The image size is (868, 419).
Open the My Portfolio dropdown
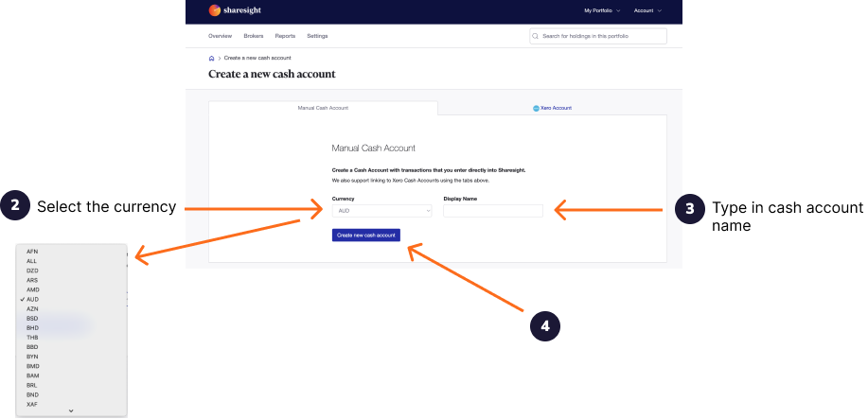(602, 10)
